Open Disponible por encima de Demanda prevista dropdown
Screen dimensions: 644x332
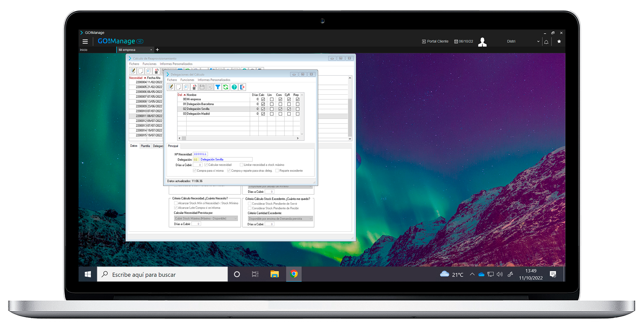280,219
